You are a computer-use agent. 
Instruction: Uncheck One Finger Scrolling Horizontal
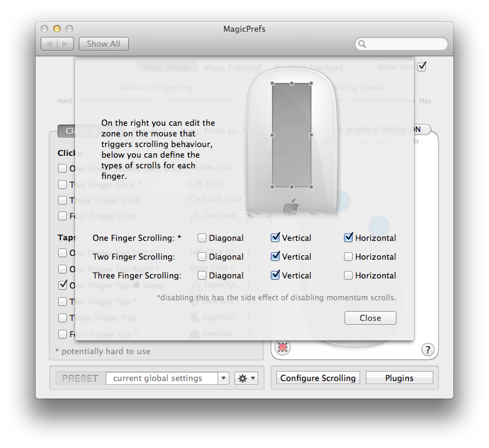(348, 238)
